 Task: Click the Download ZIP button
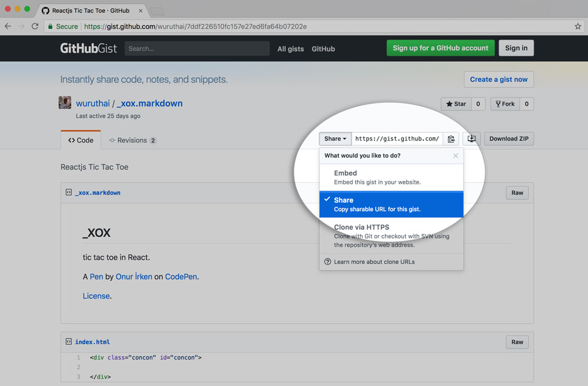point(509,139)
